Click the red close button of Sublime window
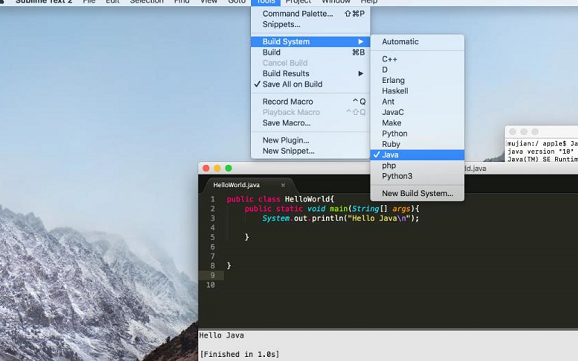 tap(206, 168)
